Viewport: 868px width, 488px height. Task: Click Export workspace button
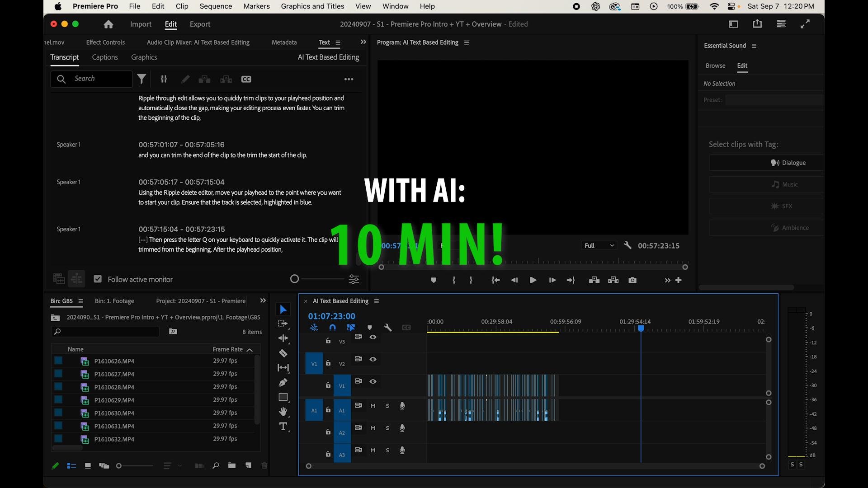point(200,24)
